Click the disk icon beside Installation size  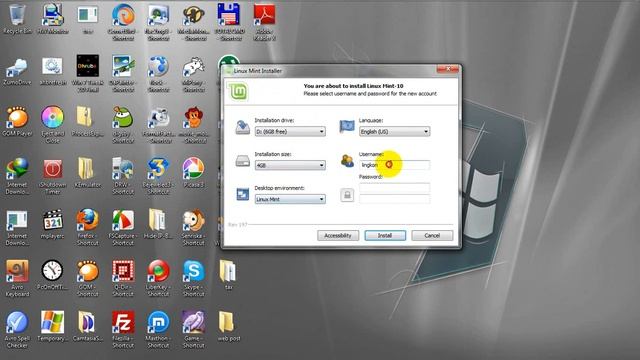click(x=242, y=161)
